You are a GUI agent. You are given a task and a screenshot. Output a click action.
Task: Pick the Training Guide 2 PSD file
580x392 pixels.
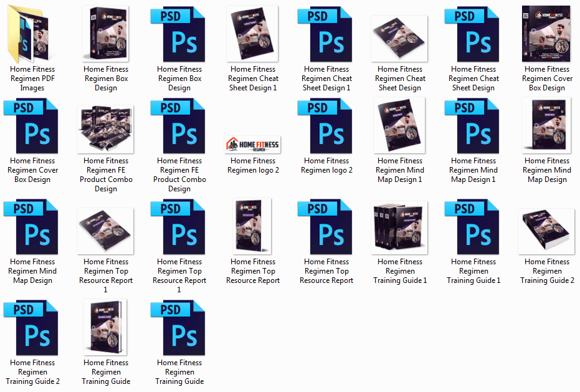(32, 328)
